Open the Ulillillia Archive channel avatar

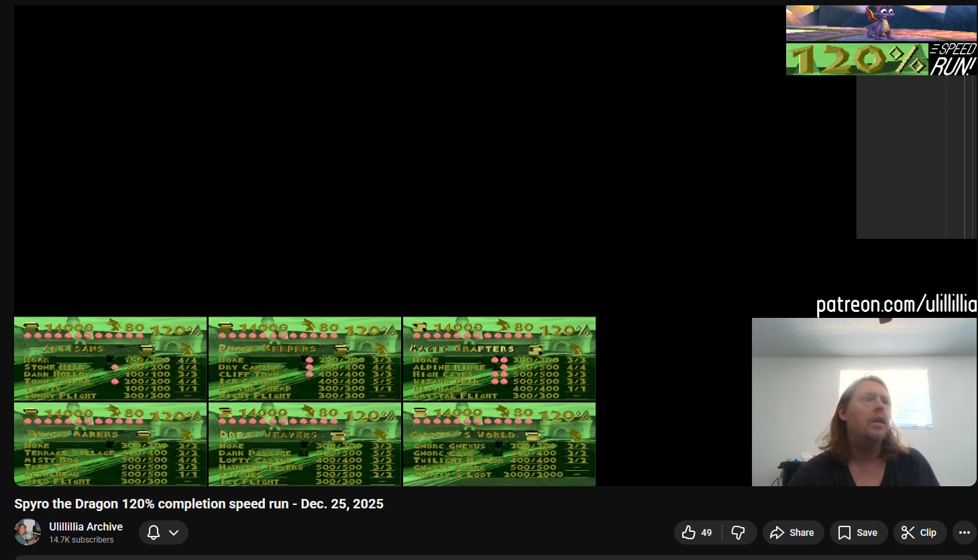coord(28,533)
